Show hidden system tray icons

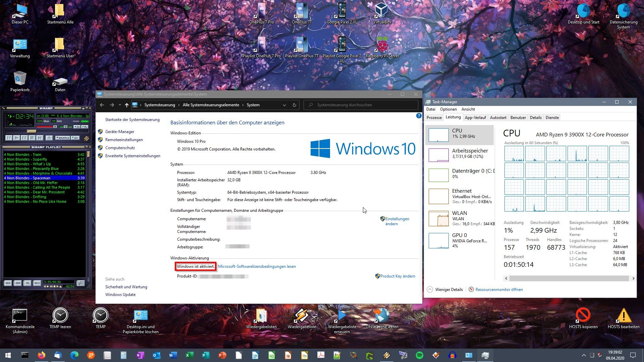point(584,355)
